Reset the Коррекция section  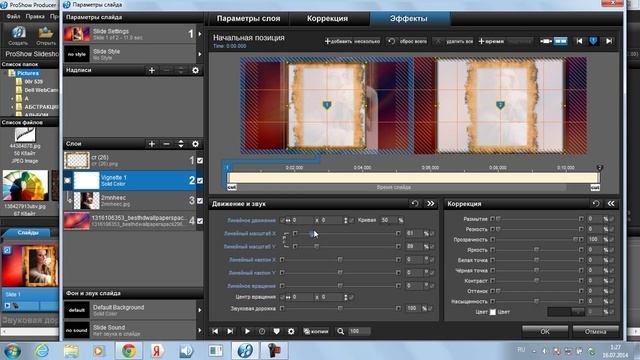click(x=596, y=203)
